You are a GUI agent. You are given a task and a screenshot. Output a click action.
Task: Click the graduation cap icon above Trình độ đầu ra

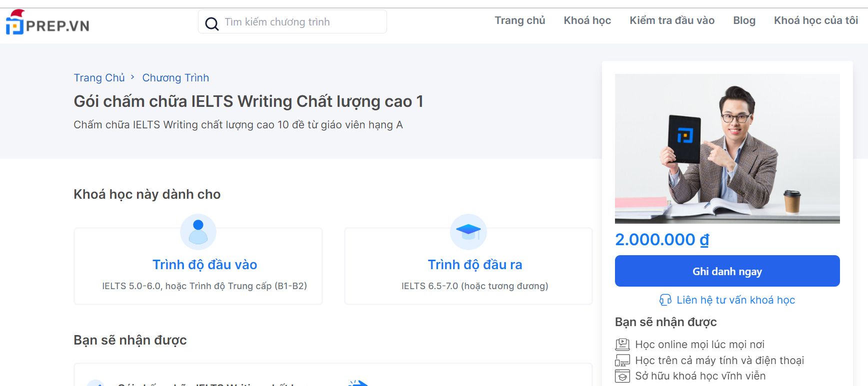[468, 232]
